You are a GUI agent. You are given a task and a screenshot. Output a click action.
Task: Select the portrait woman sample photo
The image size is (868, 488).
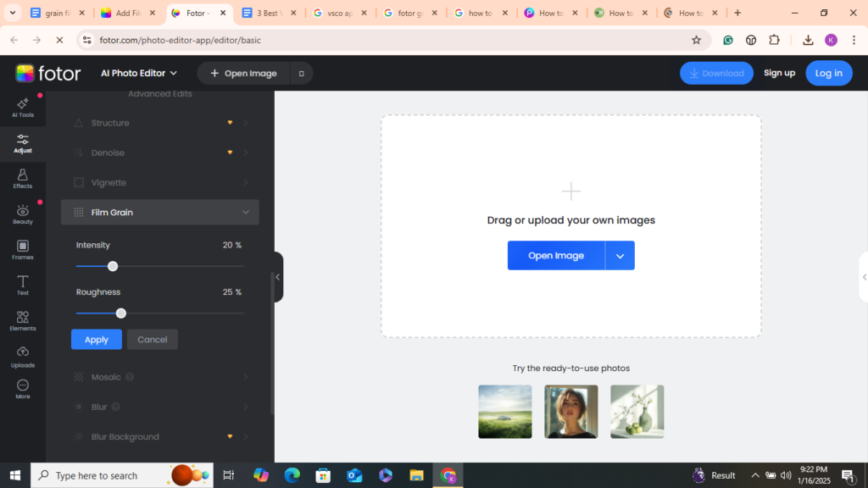pyautogui.click(x=570, y=412)
